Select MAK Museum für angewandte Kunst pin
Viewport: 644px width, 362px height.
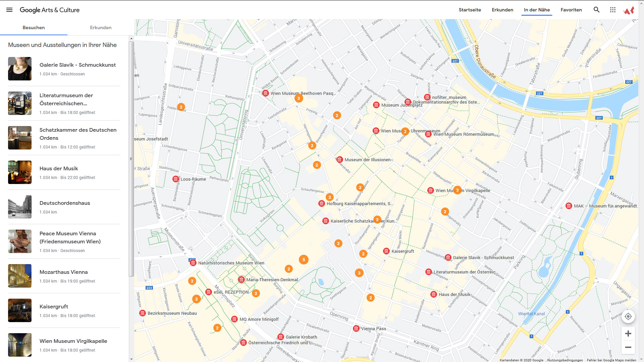pos(569,206)
